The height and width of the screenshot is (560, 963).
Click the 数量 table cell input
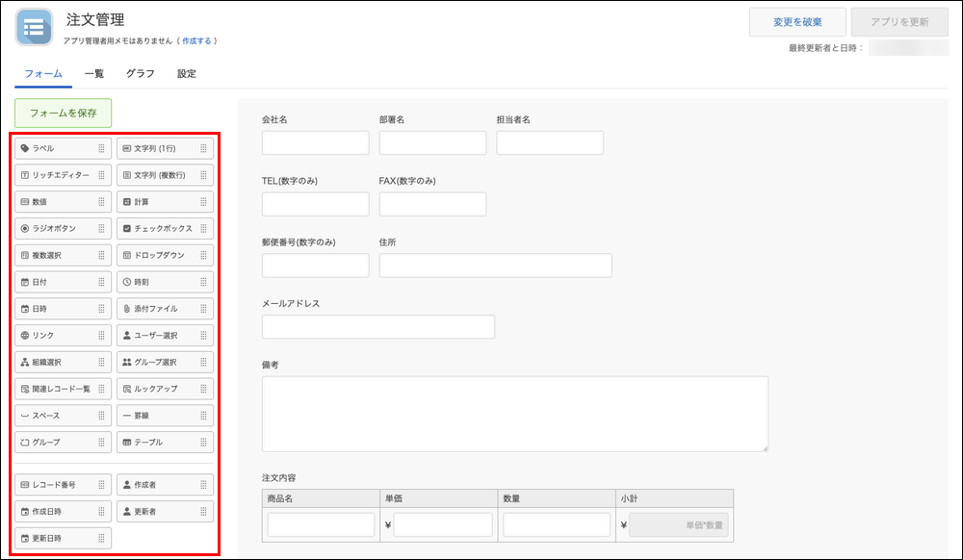(x=557, y=525)
